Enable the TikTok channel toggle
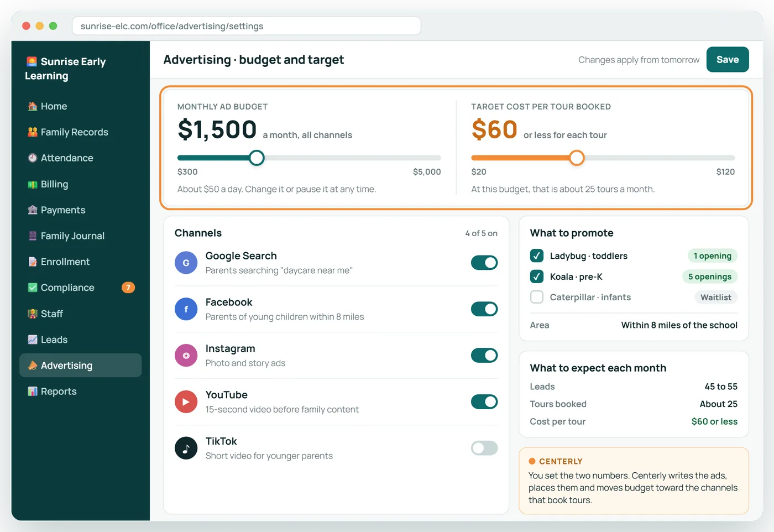The width and height of the screenshot is (774, 532). click(x=484, y=448)
